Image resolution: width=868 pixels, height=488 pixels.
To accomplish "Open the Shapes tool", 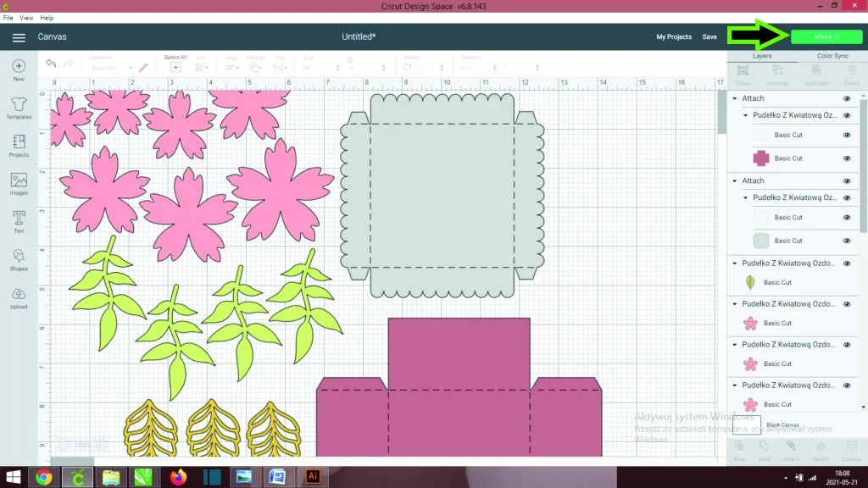I will click(19, 259).
